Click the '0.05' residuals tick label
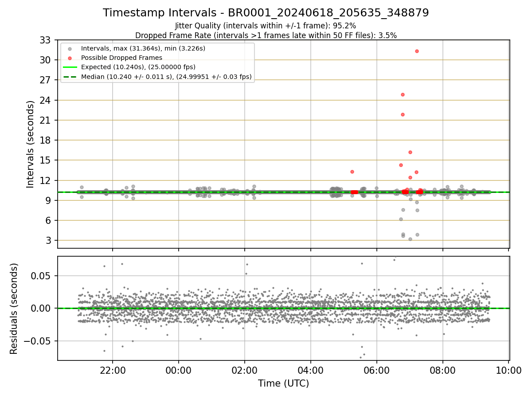Screen dimensions: 532x399 click(x=41, y=276)
